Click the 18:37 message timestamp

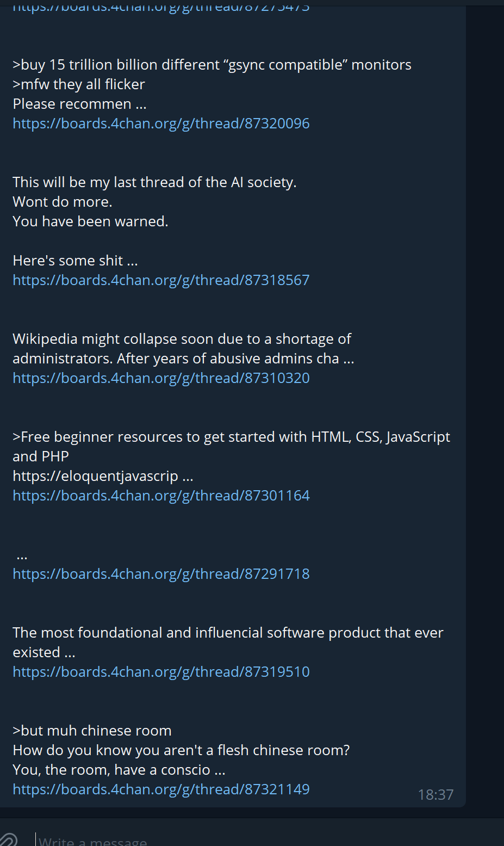435,795
